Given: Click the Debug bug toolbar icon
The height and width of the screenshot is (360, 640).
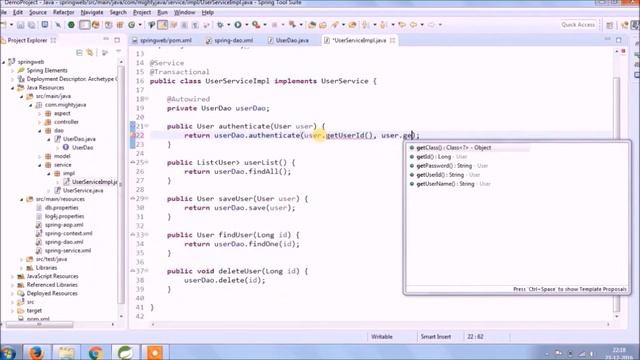Looking at the screenshot, I should (x=220, y=25).
